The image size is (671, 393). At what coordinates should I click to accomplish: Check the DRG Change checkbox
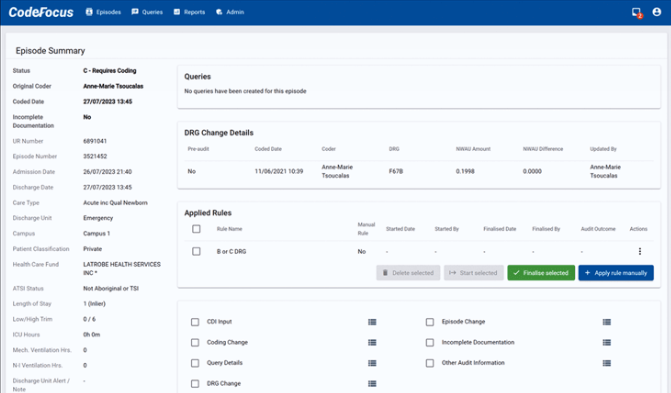195,384
